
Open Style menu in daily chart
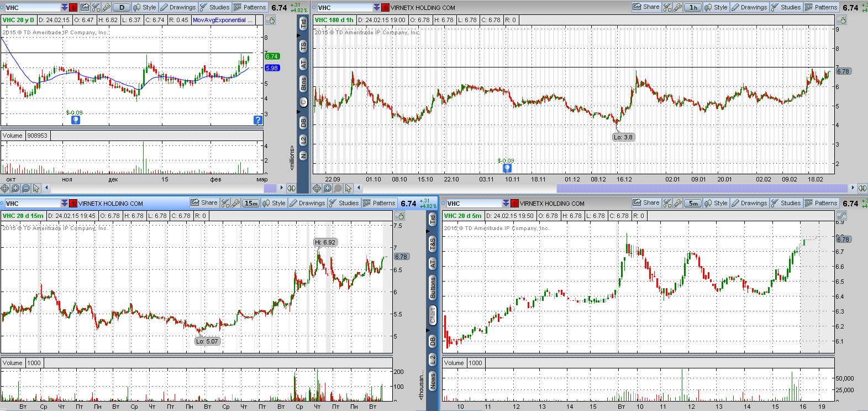pos(145,7)
